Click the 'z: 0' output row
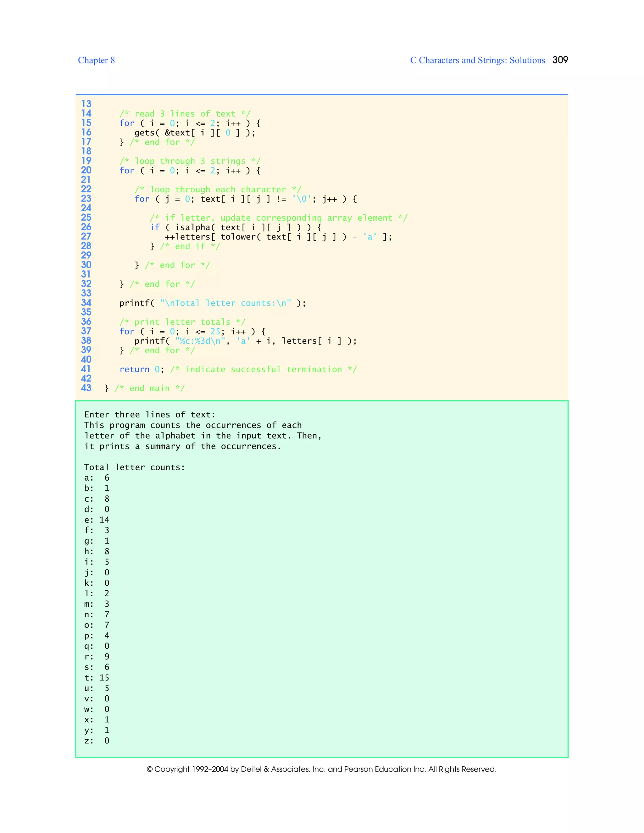 point(97,741)
